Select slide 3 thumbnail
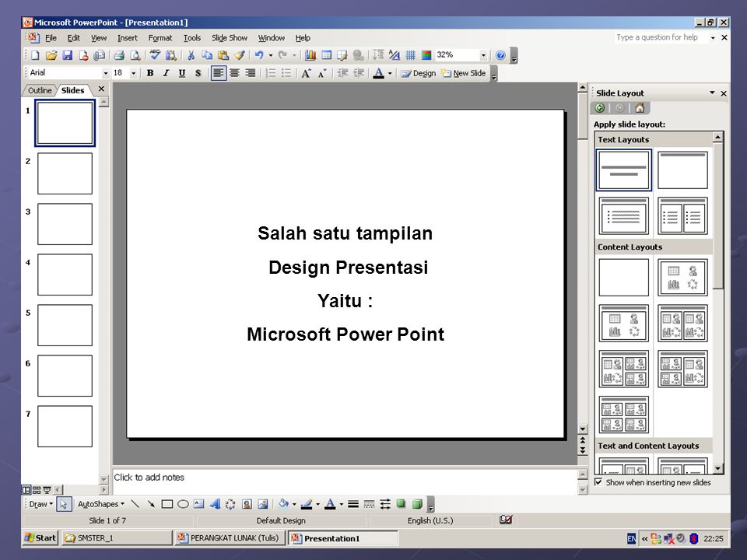Image resolution: width=747 pixels, height=560 pixels. click(65, 224)
